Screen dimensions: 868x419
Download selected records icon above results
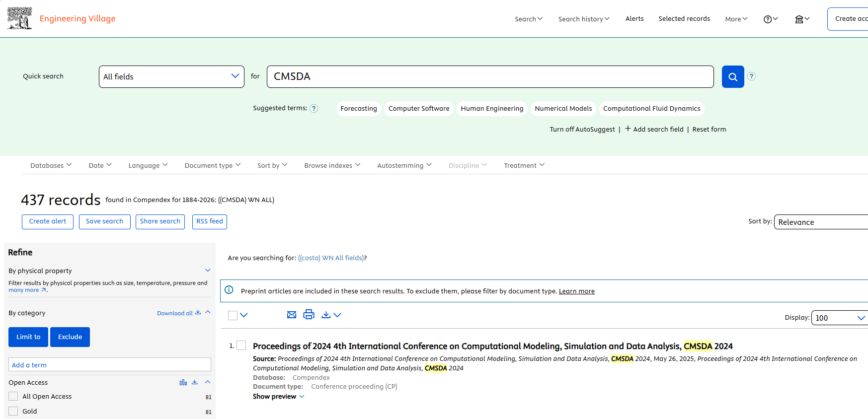[x=326, y=315]
